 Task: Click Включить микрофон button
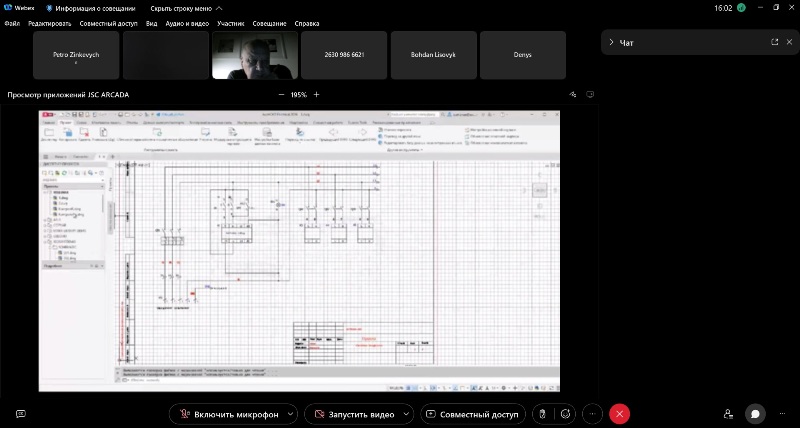(x=230, y=414)
